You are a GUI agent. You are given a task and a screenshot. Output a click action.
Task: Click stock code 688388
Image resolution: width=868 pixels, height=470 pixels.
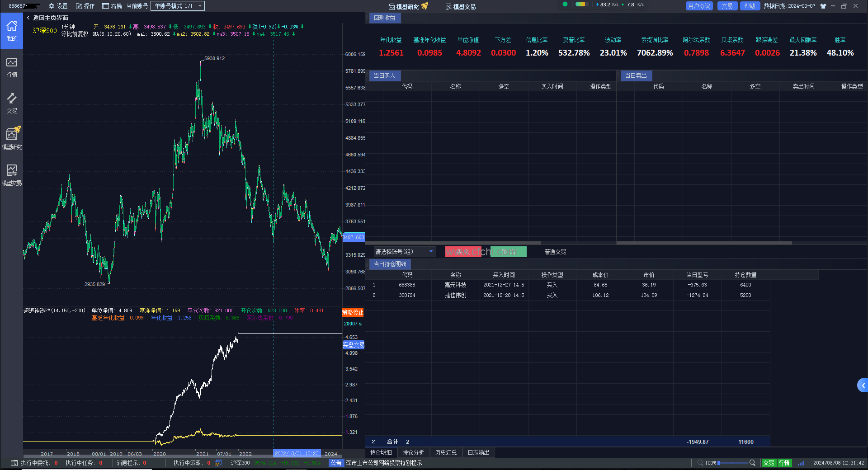tap(407, 285)
